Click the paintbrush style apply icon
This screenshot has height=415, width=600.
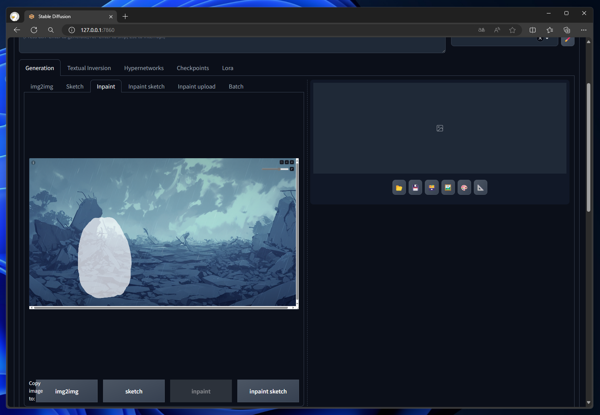[567, 40]
